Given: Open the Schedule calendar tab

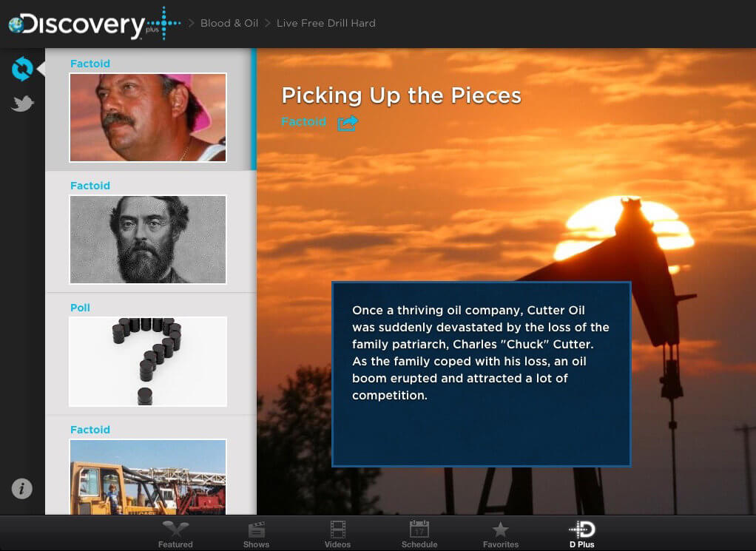Looking at the screenshot, I should pos(419,534).
